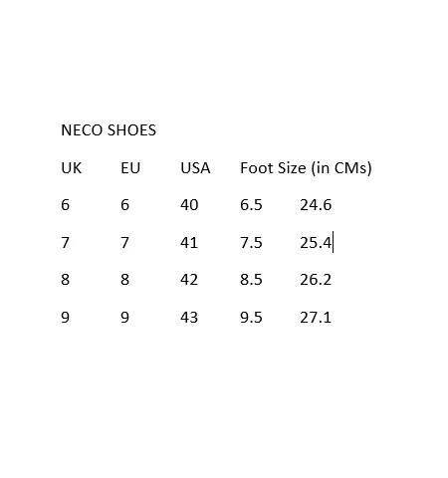Click the Foot Size (in CMs) header
The width and height of the screenshot is (448, 478).
click(306, 168)
